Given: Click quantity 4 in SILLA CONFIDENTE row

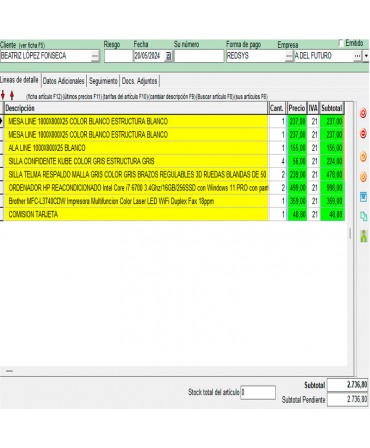Looking at the screenshot, I should coord(277,161).
